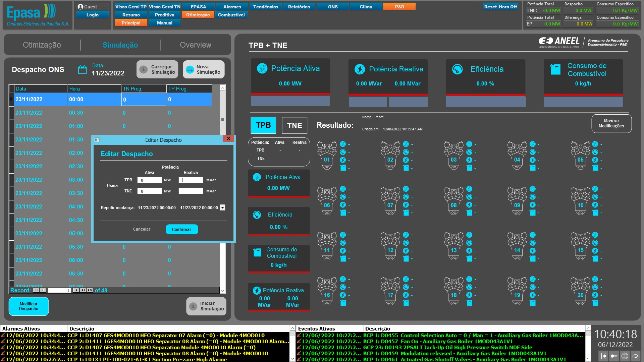Click the Cancelar link
The width and height of the screenshot is (644, 362).
(142, 230)
